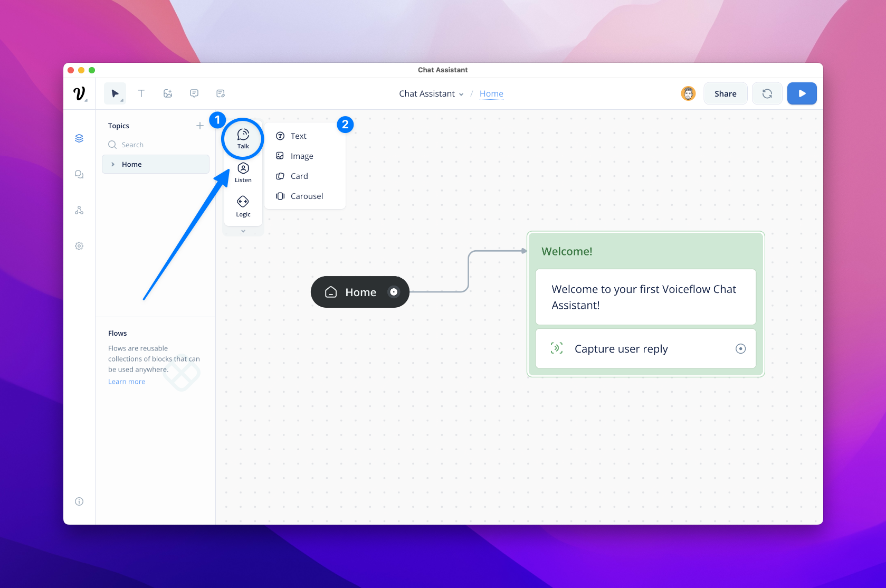Expand the Home topic chevron

pos(113,164)
